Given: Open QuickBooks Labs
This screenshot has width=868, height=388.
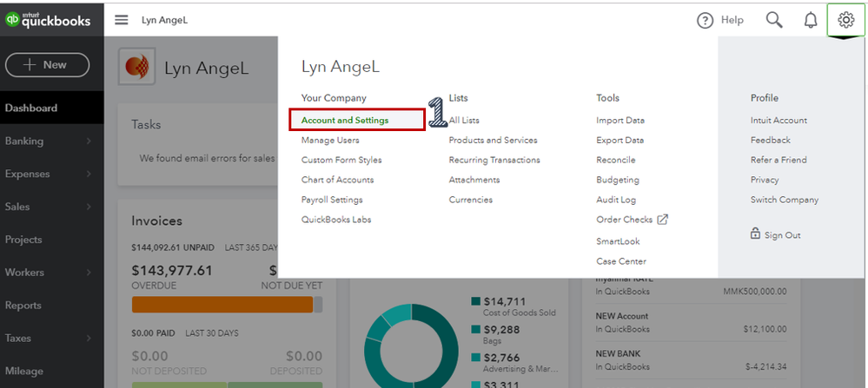Looking at the screenshot, I should [336, 220].
